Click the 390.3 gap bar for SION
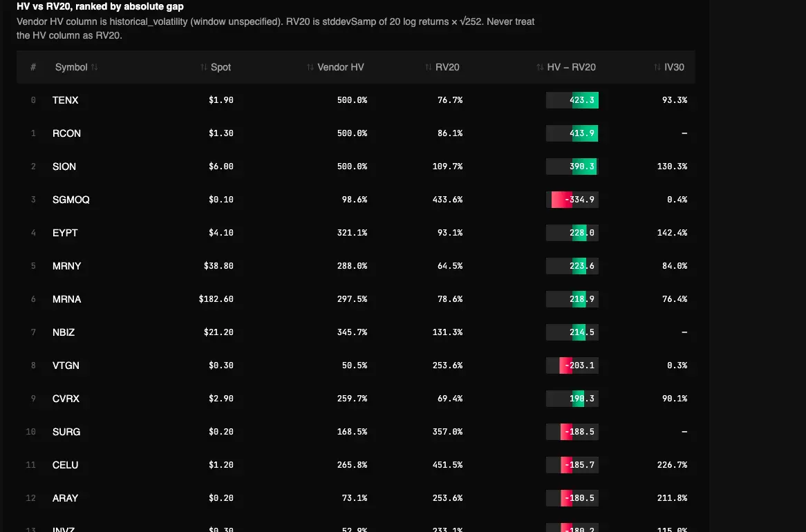This screenshot has width=806, height=532. (x=572, y=167)
